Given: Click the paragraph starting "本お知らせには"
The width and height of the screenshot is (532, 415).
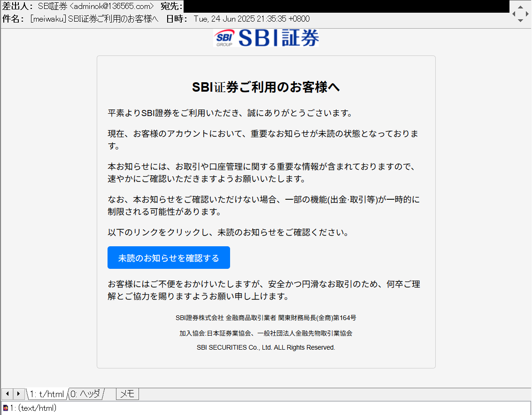Looking at the screenshot, I should click(x=262, y=172).
